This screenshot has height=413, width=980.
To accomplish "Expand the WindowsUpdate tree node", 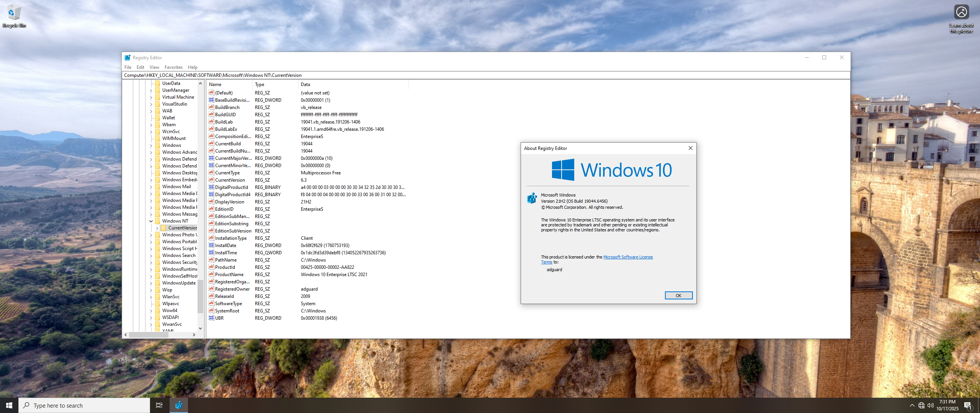I will click(151, 283).
